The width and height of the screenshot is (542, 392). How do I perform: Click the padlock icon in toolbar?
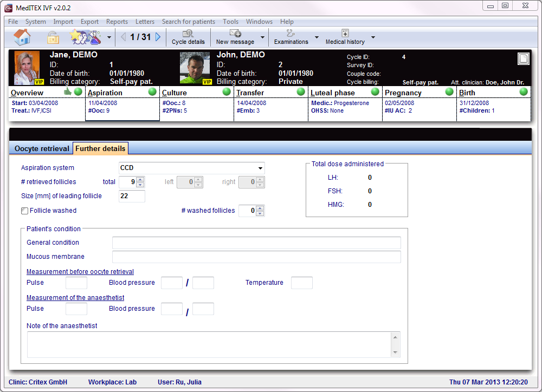click(53, 37)
